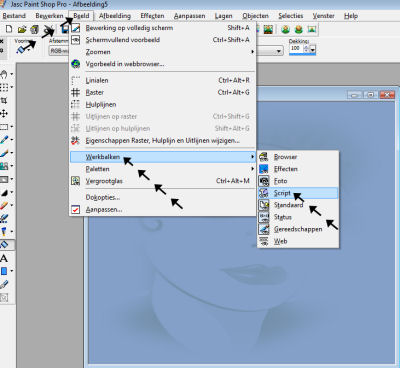Click the globe icon beside Voorbeeld in webbrowser
Image resolution: width=400 pixels, height=368 pixels.
pos(76,64)
